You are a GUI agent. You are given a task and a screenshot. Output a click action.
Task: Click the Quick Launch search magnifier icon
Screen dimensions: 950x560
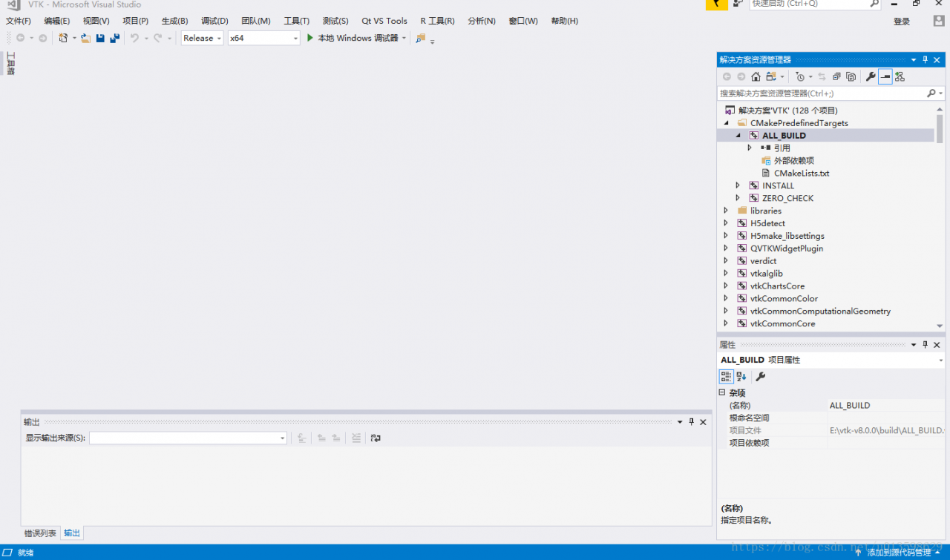(x=874, y=4)
